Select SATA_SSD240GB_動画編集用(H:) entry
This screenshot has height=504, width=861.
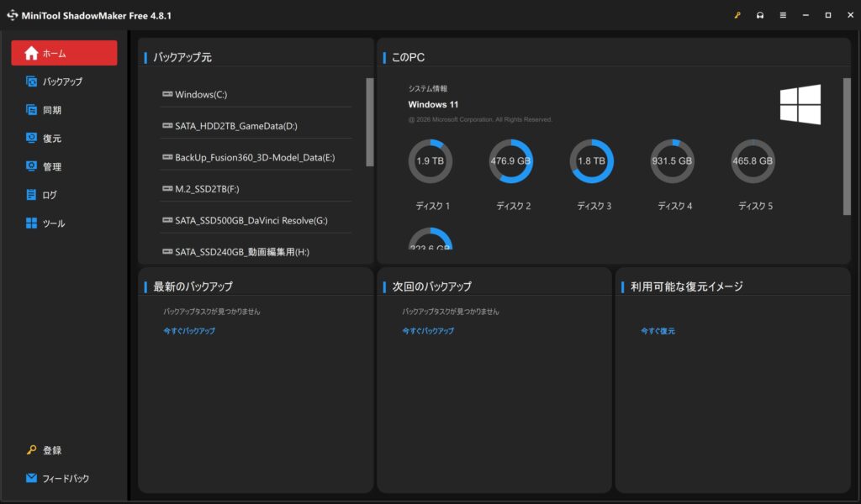coord(256,252)
